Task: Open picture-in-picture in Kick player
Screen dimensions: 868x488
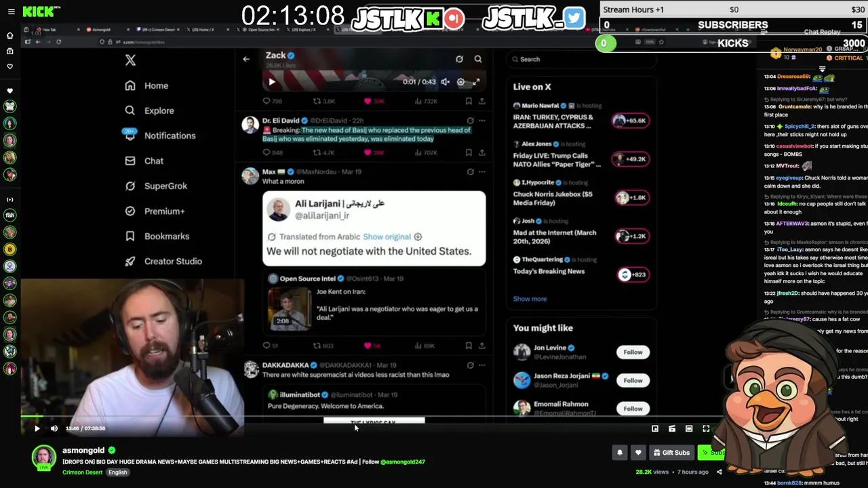Action: pos(655,428)
